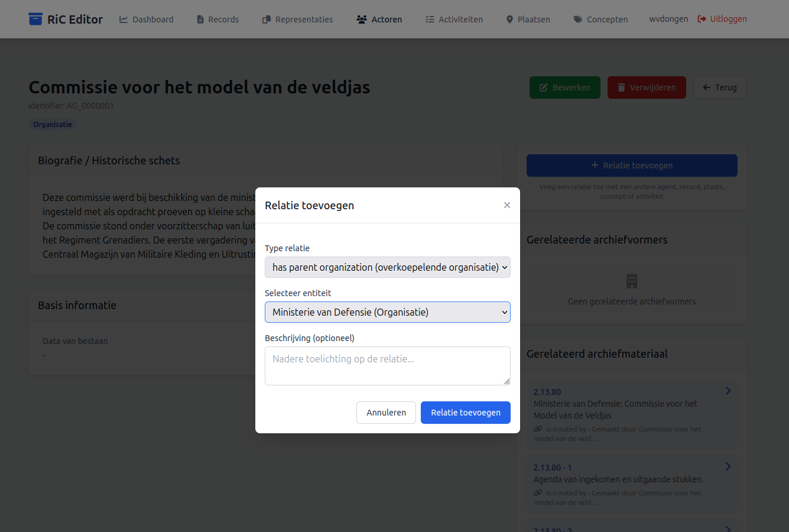Go to Representaties in the navbar
Screen dimensions: 789x532
(x=297, y=20)
